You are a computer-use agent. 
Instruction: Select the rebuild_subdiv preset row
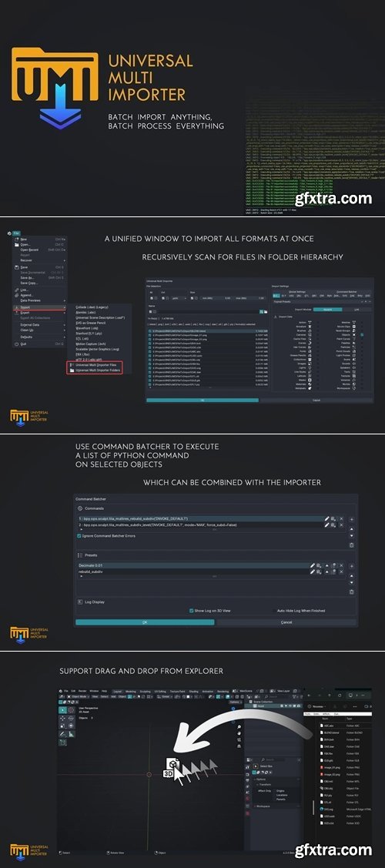[x=193, y=571]
